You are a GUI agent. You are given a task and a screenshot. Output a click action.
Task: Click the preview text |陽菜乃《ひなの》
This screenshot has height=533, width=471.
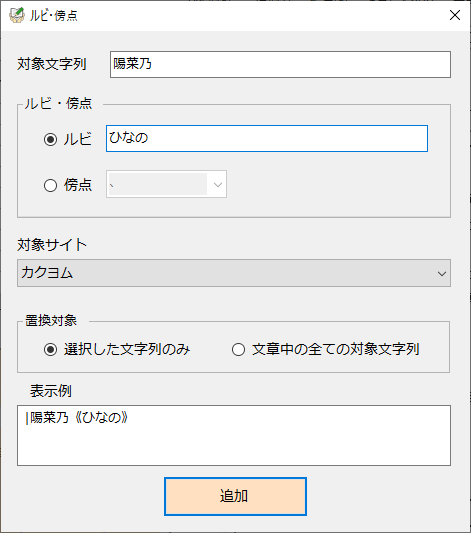pos(77,418)
